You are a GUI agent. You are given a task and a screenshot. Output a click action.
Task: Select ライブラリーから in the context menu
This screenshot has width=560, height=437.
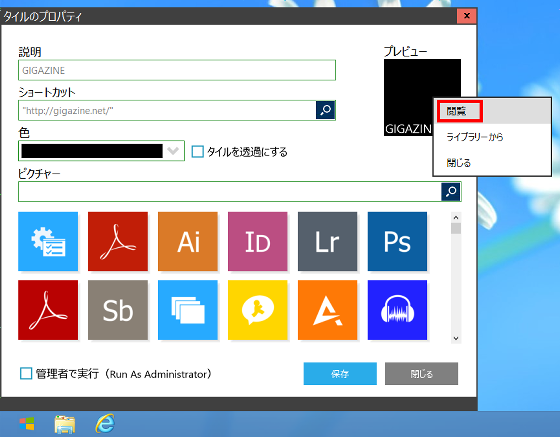click(475, 137)
